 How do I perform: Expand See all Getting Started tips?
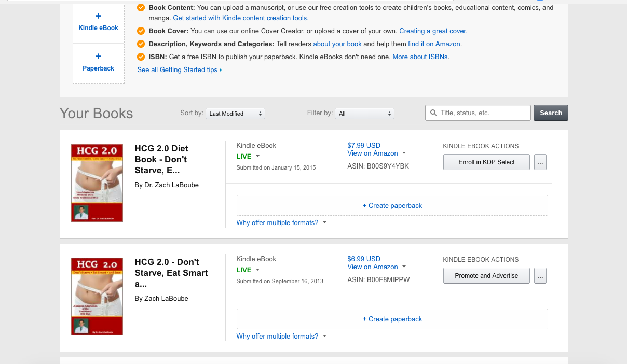pyautogui.click(x=180, y=69)
